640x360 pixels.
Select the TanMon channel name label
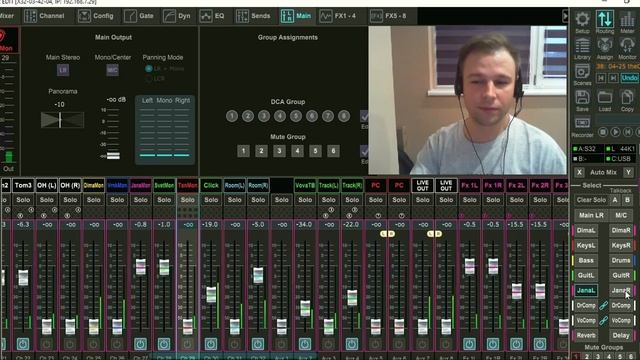click(187, 185)
